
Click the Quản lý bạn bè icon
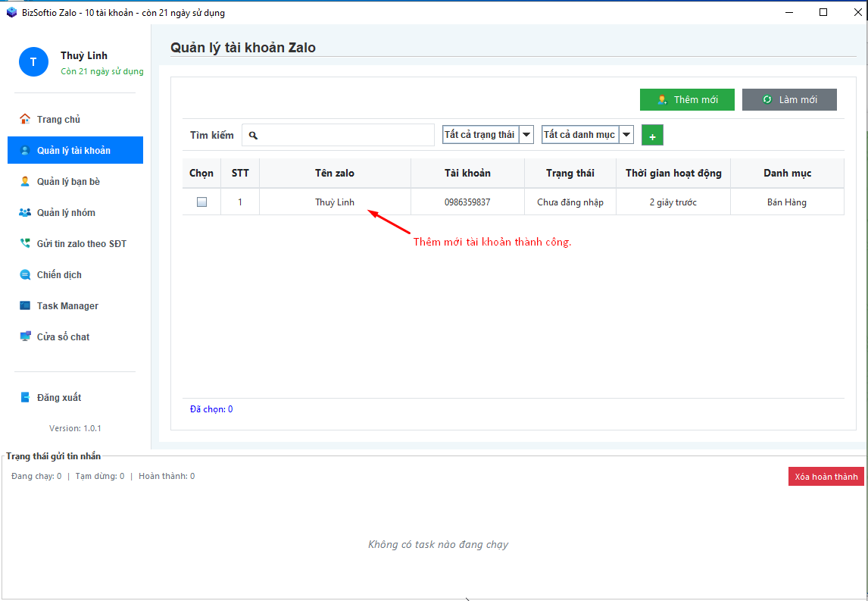click(x=25, y=181)
